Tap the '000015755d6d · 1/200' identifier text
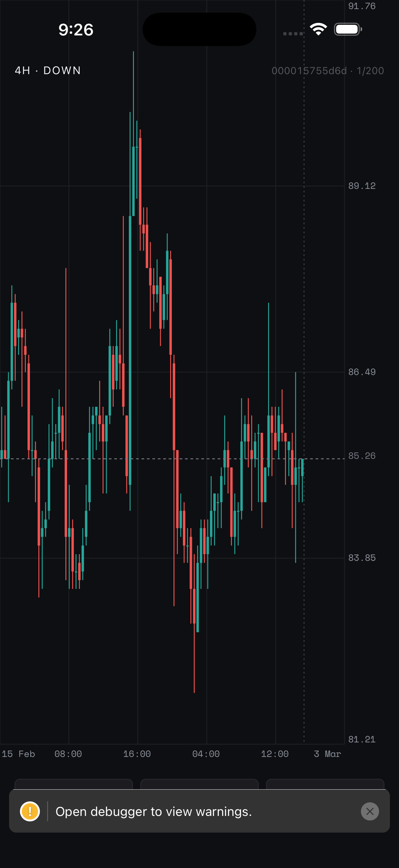The width and height of the screenshot is (399, 868). pyautogui.click(x=328, y=71)
